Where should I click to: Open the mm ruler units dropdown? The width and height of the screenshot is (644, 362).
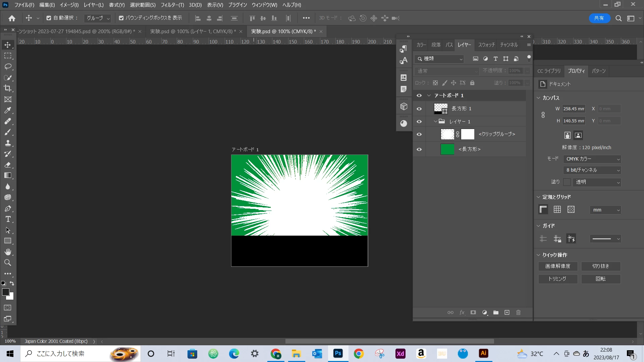[605, 210]
